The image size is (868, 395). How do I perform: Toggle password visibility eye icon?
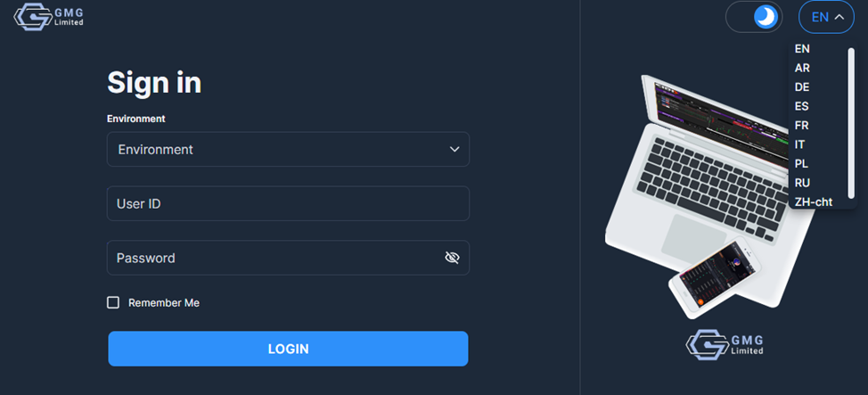(x=452, y=258)
